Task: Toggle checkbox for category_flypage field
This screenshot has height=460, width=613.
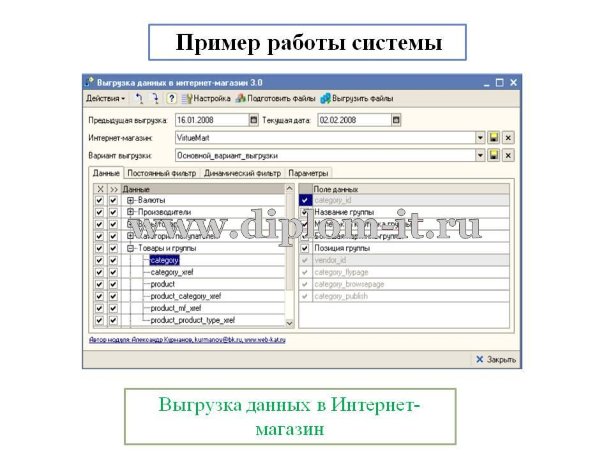Action: 305,272
